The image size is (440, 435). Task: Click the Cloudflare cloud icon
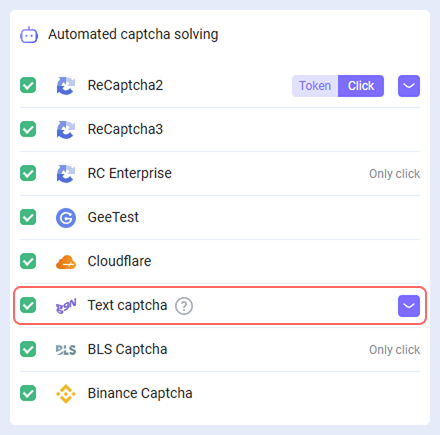click(x=66, y=262)
